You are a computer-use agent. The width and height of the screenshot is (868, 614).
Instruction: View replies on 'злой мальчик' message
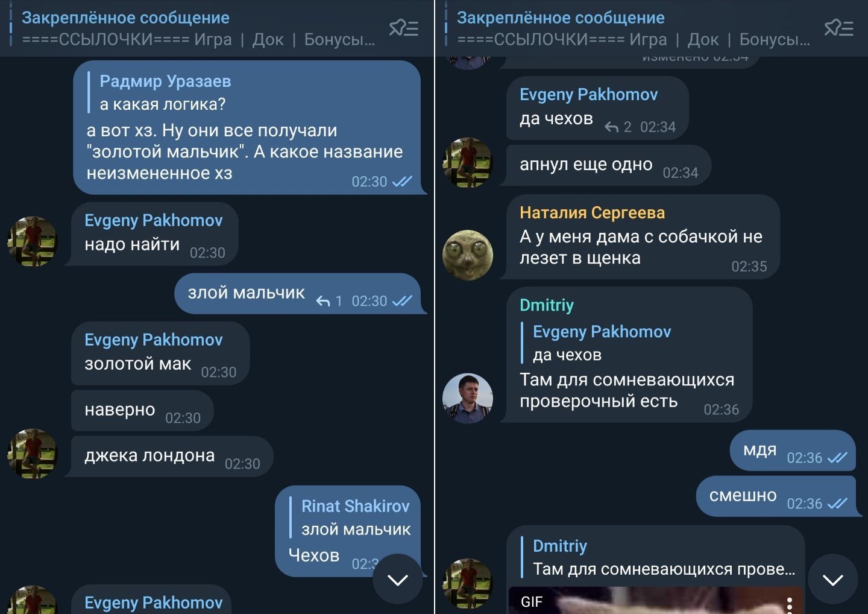pyautogui.click(x=330, y=300)
